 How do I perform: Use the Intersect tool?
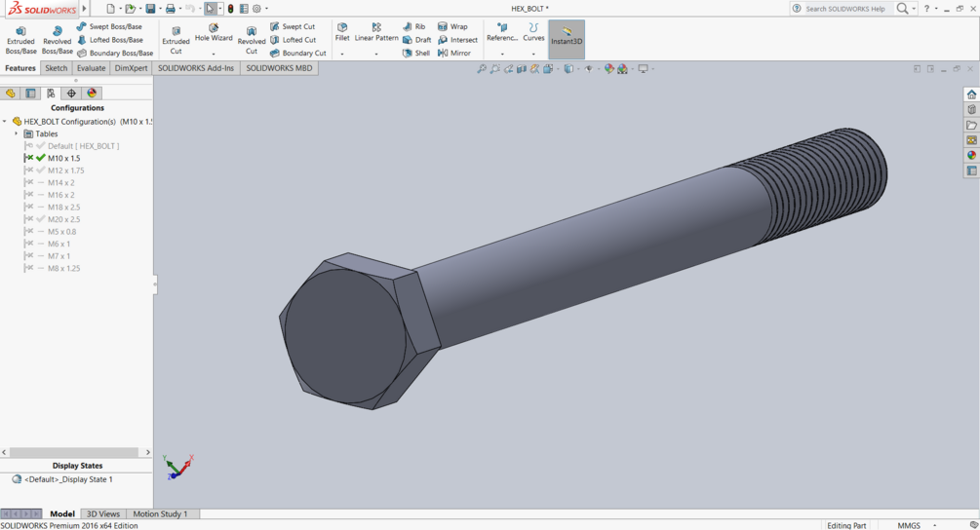point(457,40)
